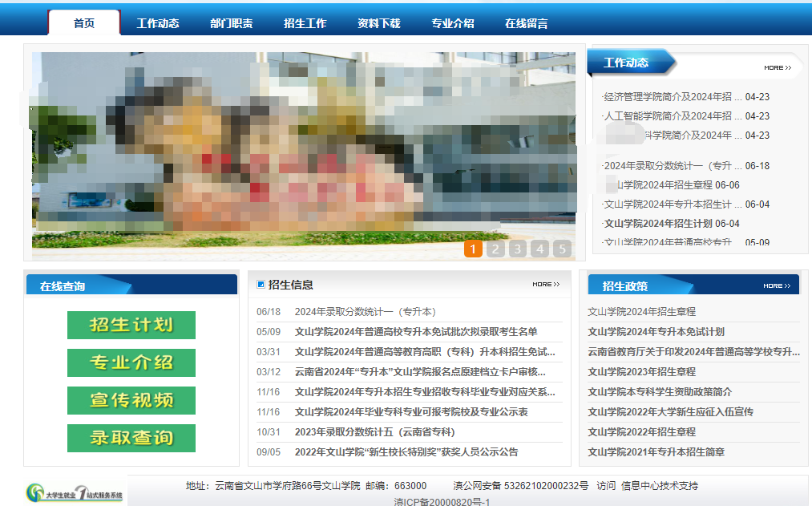This screenshot has height=506, width=812.
Task: Open 专升本招生专业招收专科毕业专业对应关系 notice
Action: [x=425, y=392]
